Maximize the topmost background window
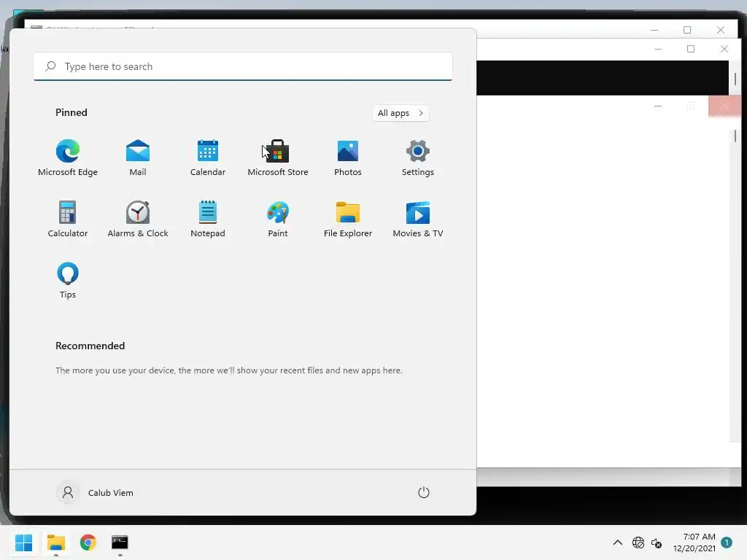This screenshot has height=560, width=747. [x=687, y=30]
